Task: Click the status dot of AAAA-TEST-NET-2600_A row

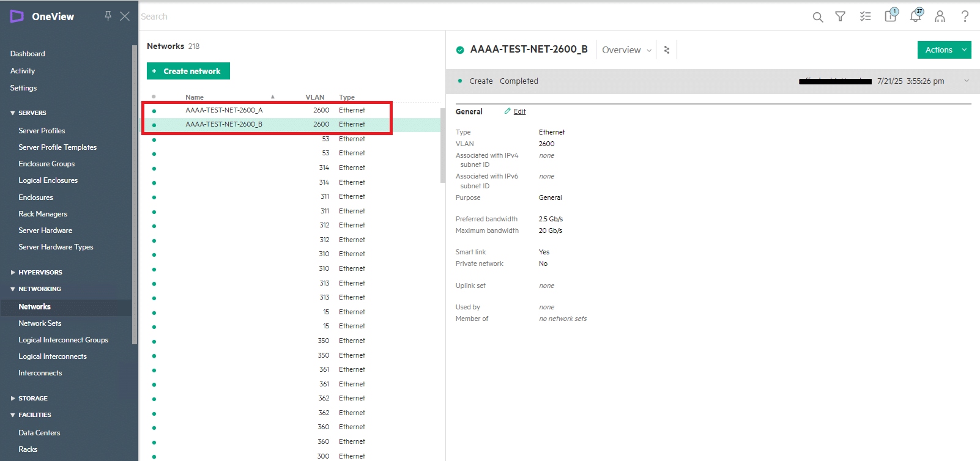Action: pyautogui.click(x=154, y=111)
